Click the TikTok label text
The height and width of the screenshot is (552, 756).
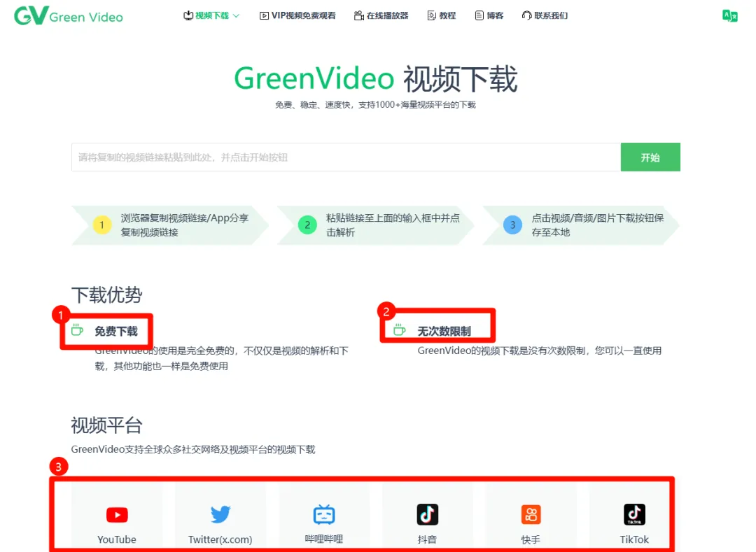(634, 539)
